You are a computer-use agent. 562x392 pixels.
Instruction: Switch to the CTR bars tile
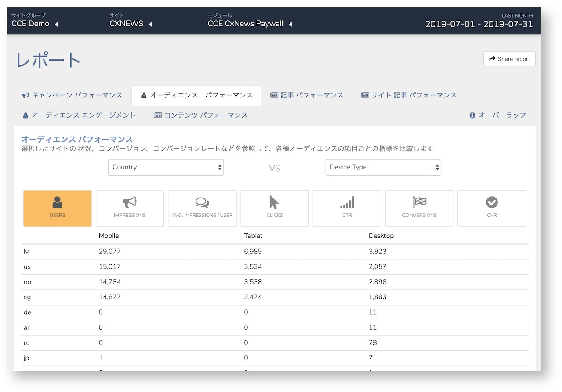coord(347,208)
